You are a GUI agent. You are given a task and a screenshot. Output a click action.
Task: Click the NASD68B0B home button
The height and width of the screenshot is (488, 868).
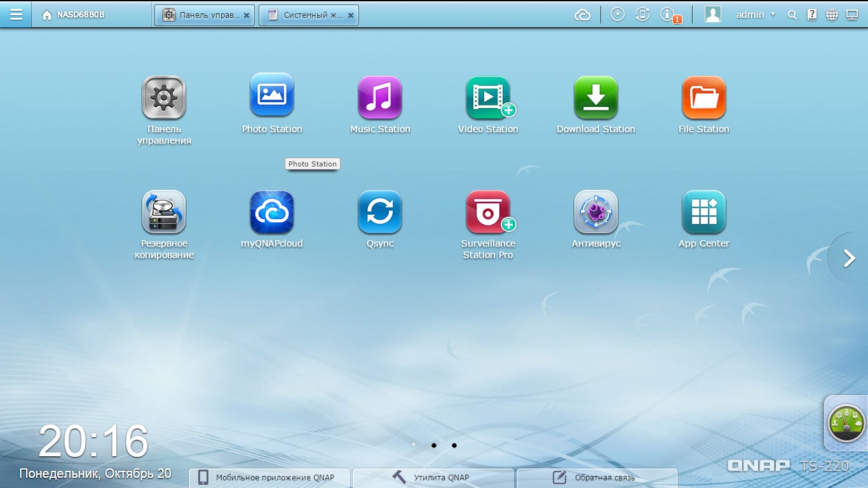click(73, 15)
